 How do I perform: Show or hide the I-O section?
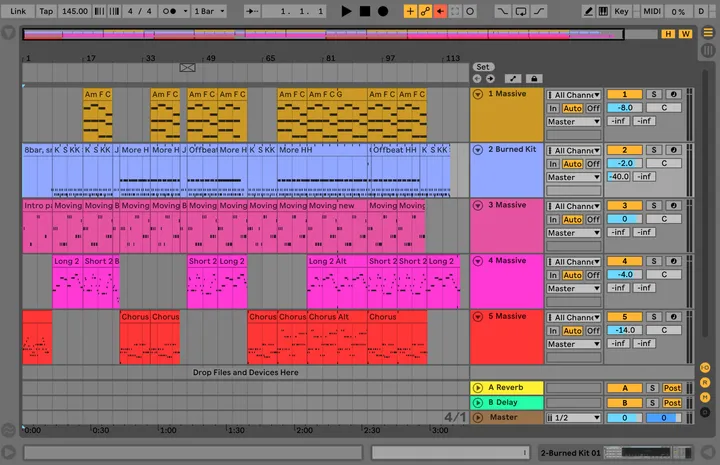[705, 368]
